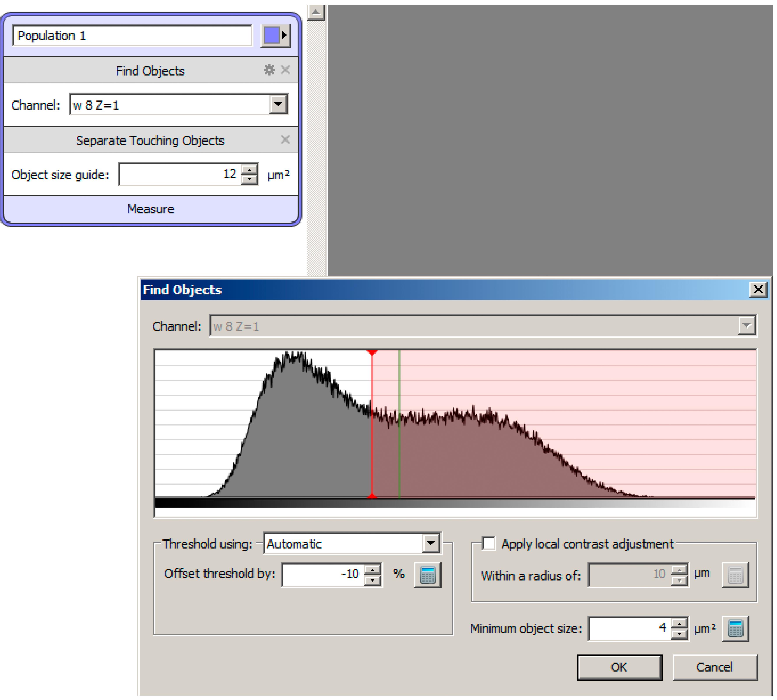Open the Threshold using Automatic dropdown

point(431,543)
